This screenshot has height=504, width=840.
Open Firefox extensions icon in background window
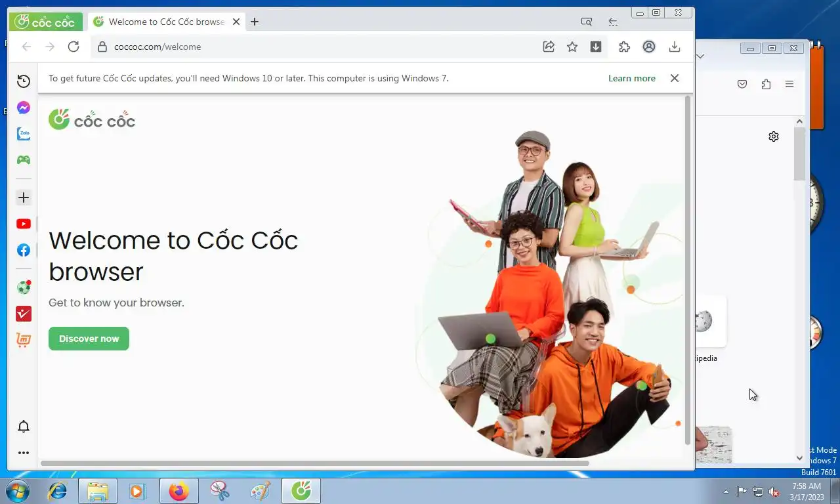(766, 84)
